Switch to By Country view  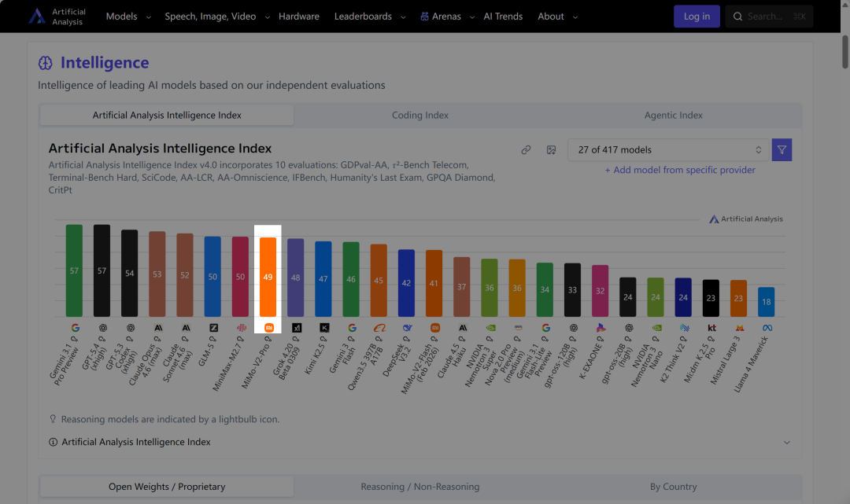[674, 487]
